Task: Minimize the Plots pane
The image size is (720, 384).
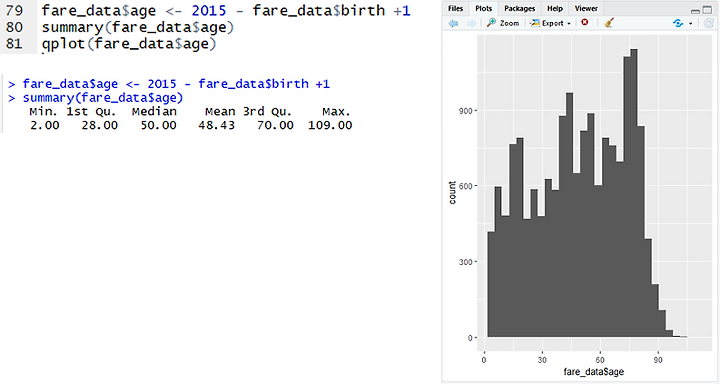Action: [x=696, y=11]
